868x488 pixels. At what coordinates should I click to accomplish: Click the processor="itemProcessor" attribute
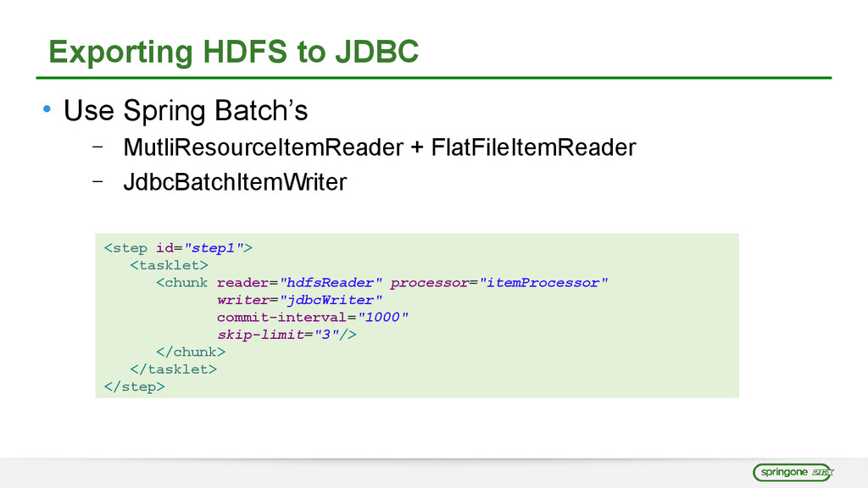click(x=498, y=283)
